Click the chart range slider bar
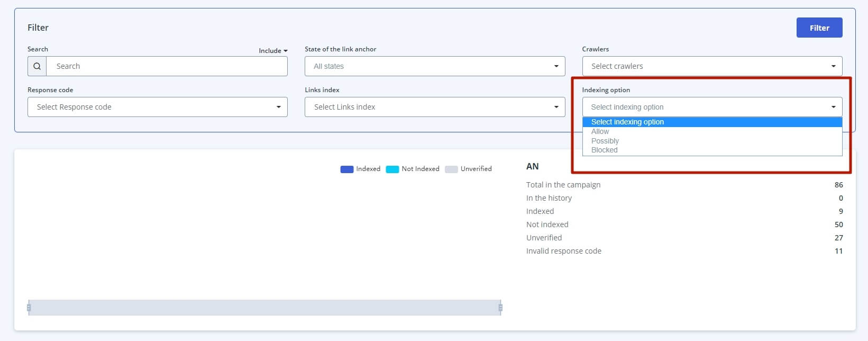This screenshot has height=341, width=868. pos(264,308)
